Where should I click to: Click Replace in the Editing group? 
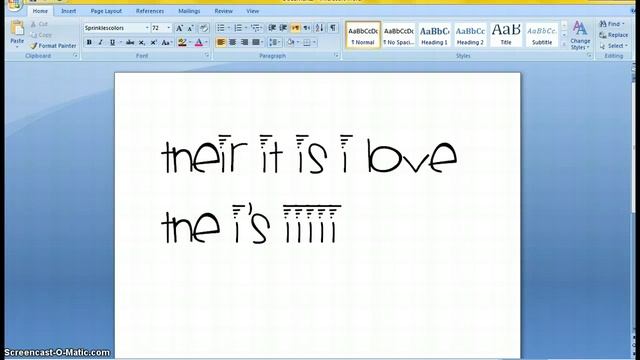(x=614, y=35)
